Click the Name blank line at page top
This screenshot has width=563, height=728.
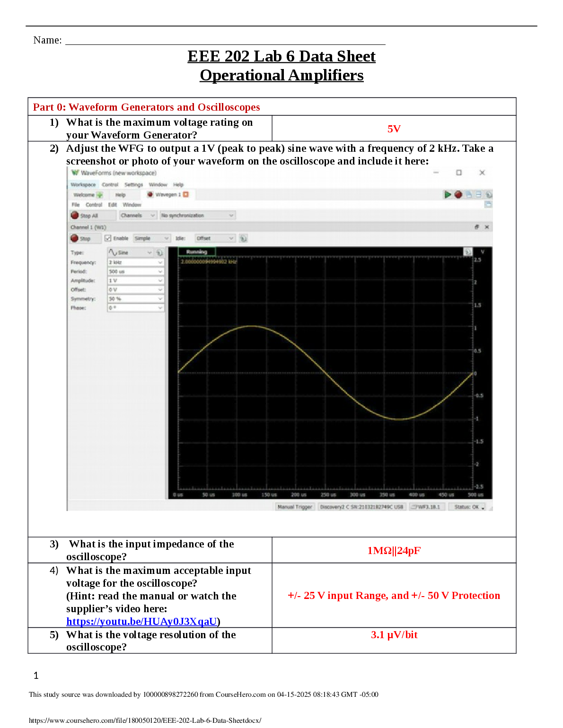pyautogui.click(x=225, y=40)
